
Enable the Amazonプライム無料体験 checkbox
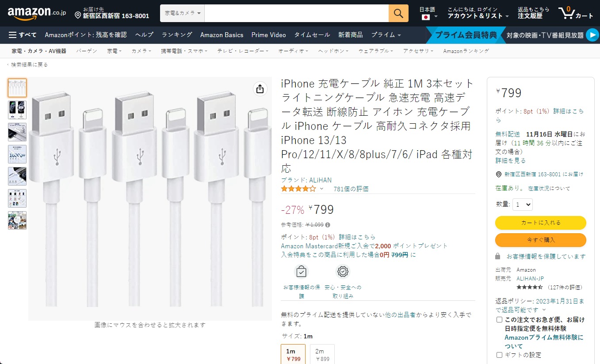499,318
